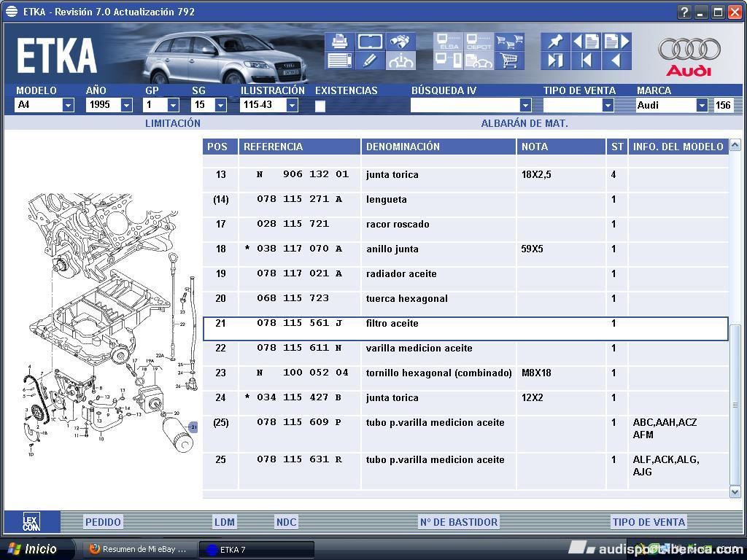Click the help question mark in title bar
The width and height of the screenshot is (747, 560).
coord(684,12)
